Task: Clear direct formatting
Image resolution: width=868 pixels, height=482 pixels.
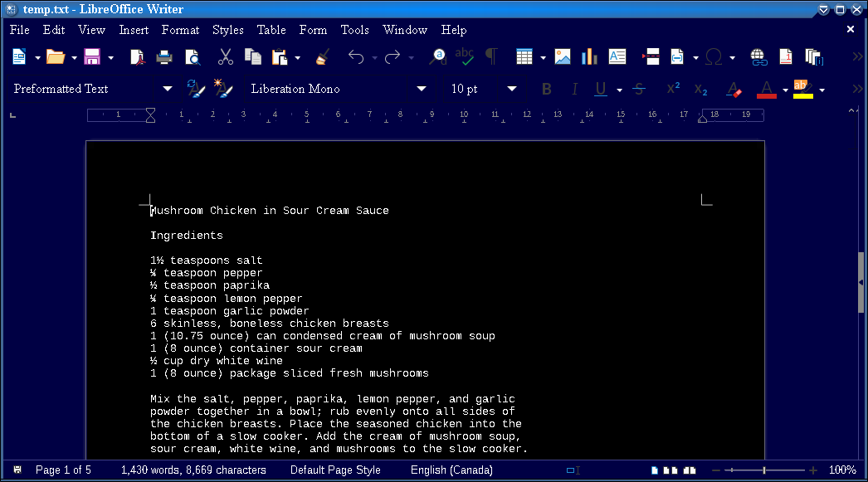Action: (734, 89)
